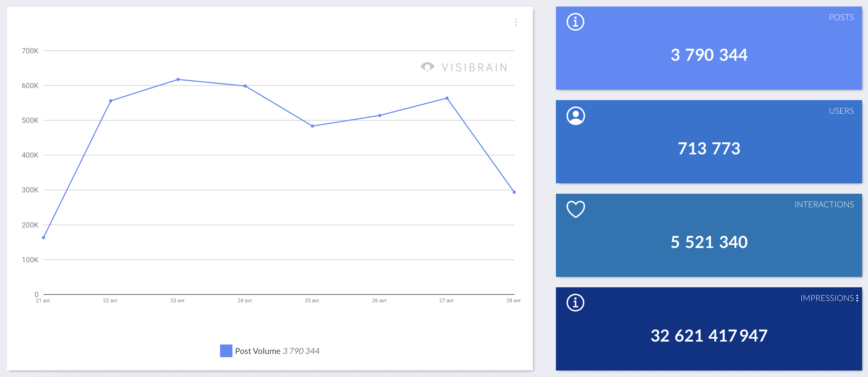Select the 25 avr. data point

click(x=312, y=126)
